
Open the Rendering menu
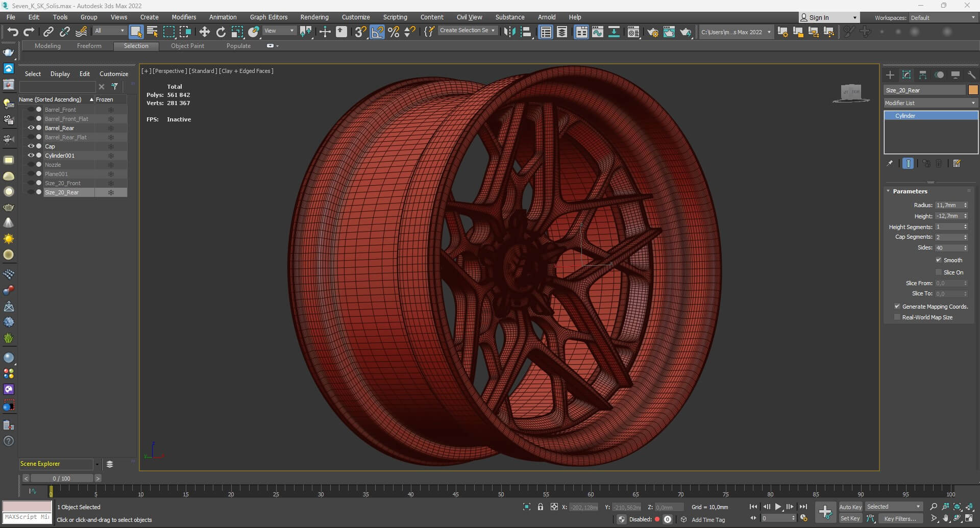[x=314, y=17]
